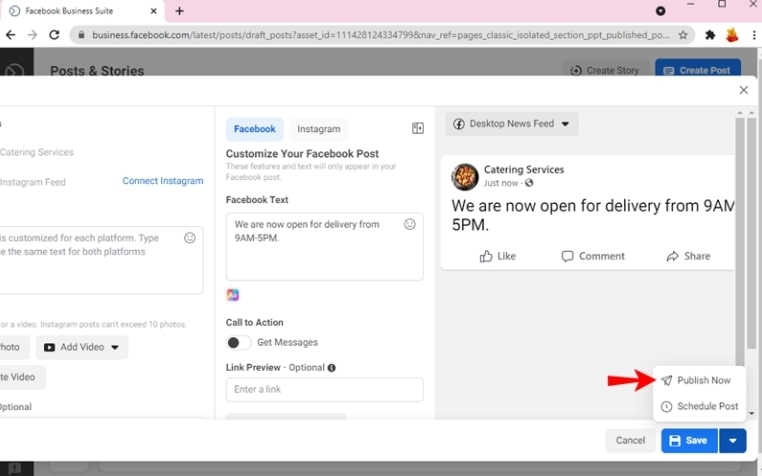Click the Catering Services placement label
Screen dimensions: 762x476
click(x=36, y=152)
